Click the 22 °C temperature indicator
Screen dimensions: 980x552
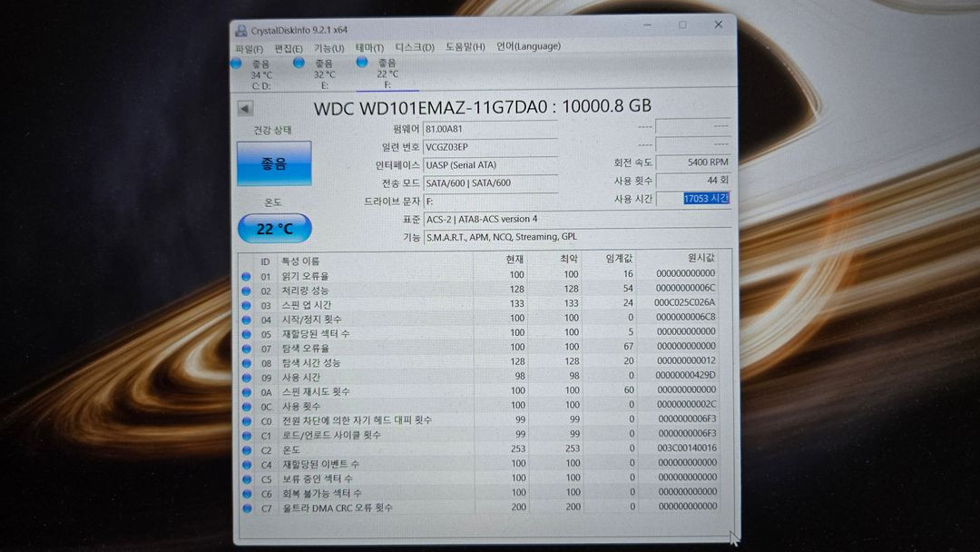pos(274,227)
